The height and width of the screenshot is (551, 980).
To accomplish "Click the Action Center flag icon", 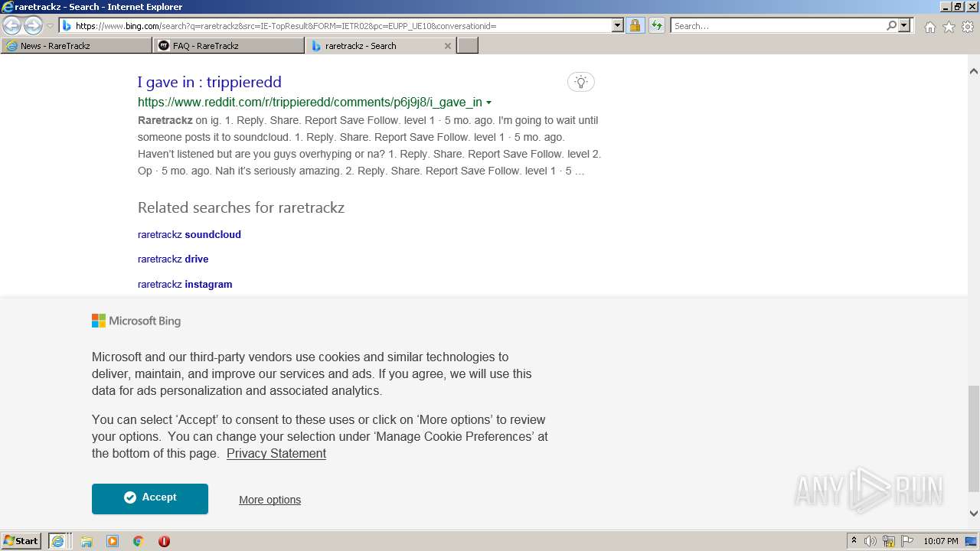I will pos(907,541).
